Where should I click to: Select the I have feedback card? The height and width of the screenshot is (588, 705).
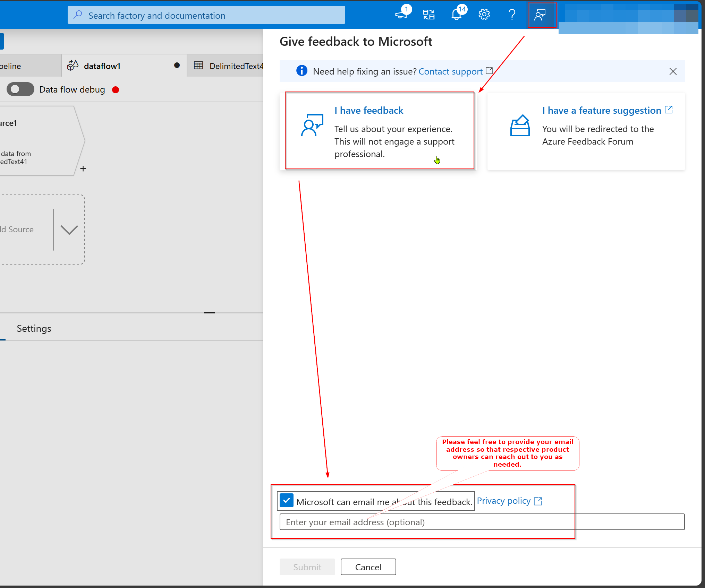coord(378,131)
